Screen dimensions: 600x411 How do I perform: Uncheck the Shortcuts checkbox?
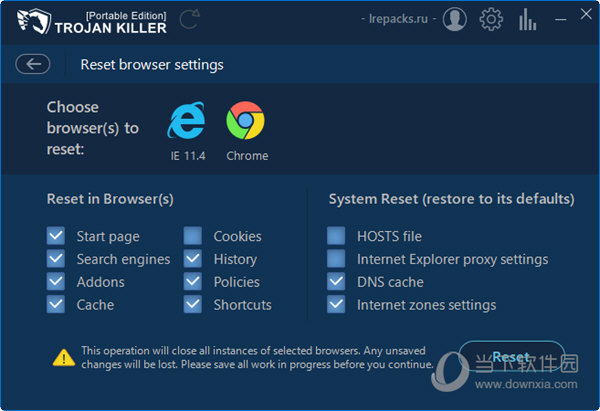click(192, 305)
